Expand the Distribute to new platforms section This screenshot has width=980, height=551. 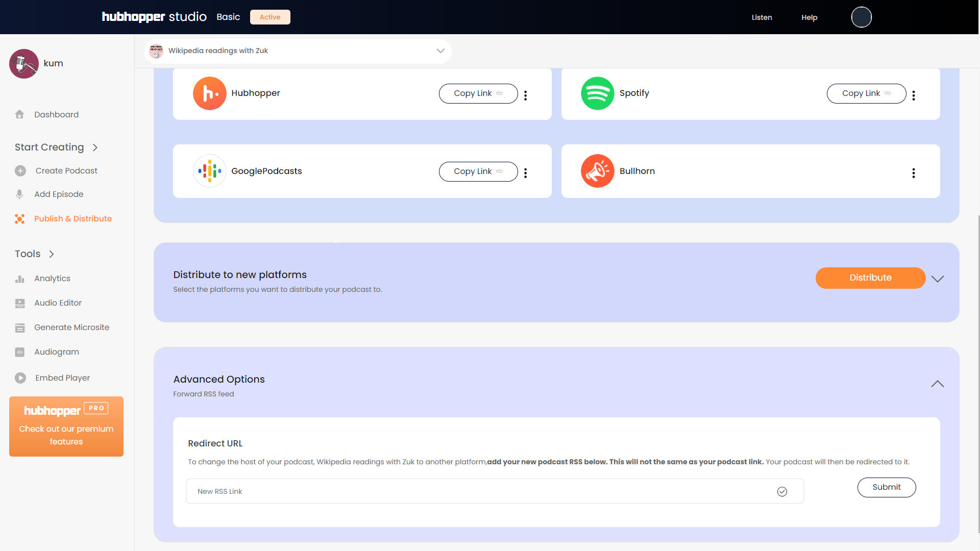tap(937, 279)
